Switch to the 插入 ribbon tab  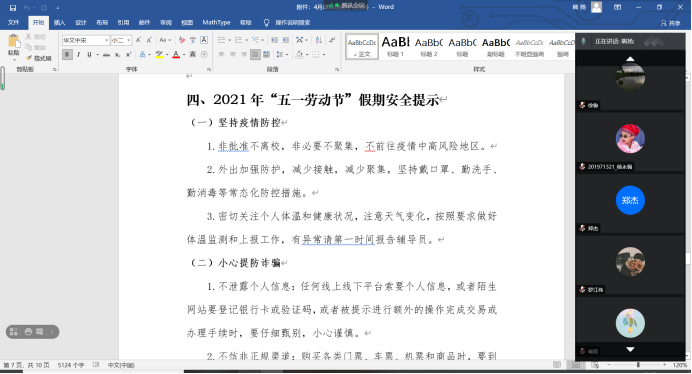(59, 23)
